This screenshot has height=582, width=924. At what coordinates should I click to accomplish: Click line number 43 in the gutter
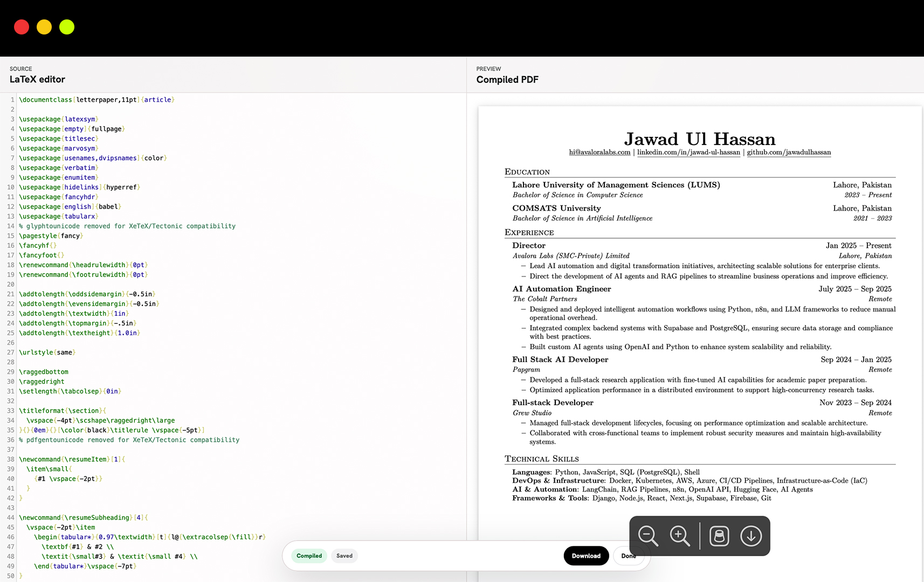coord(10,508)
